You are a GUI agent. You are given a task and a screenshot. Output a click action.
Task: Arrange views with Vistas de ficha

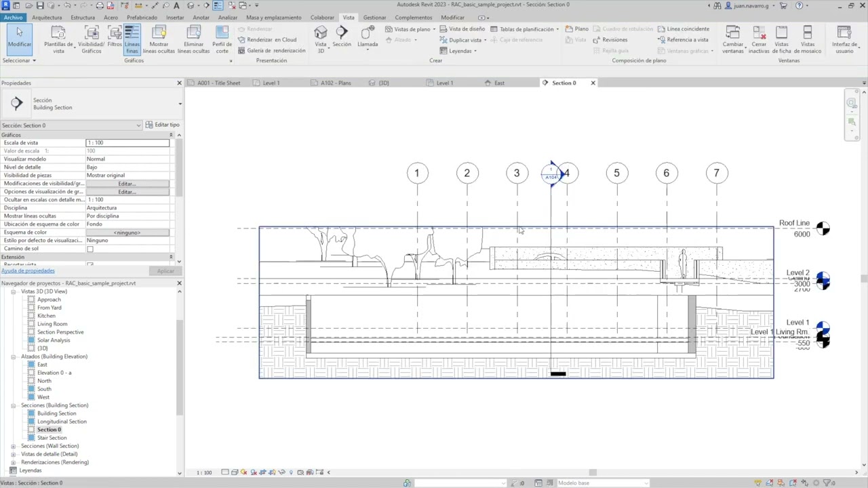pyautogui.click(x=781, y=39)
